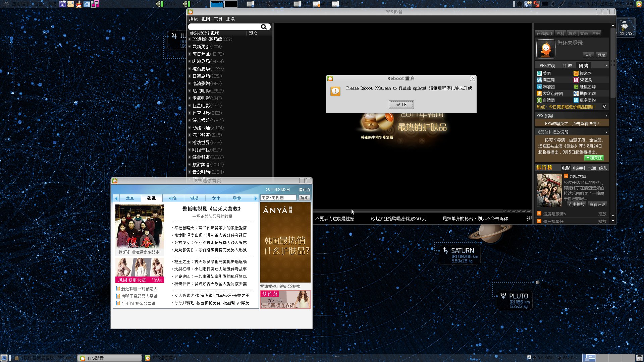This screenshot has height=362, width=644.
Task: Select the 卡通 tab in 排行榜
Action: coord(592,168)
